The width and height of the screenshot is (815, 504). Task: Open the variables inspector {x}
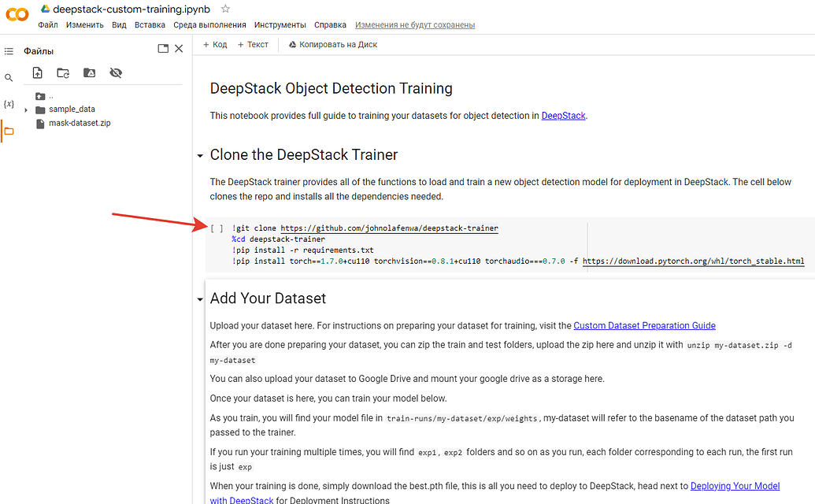(x=9, y=102)
